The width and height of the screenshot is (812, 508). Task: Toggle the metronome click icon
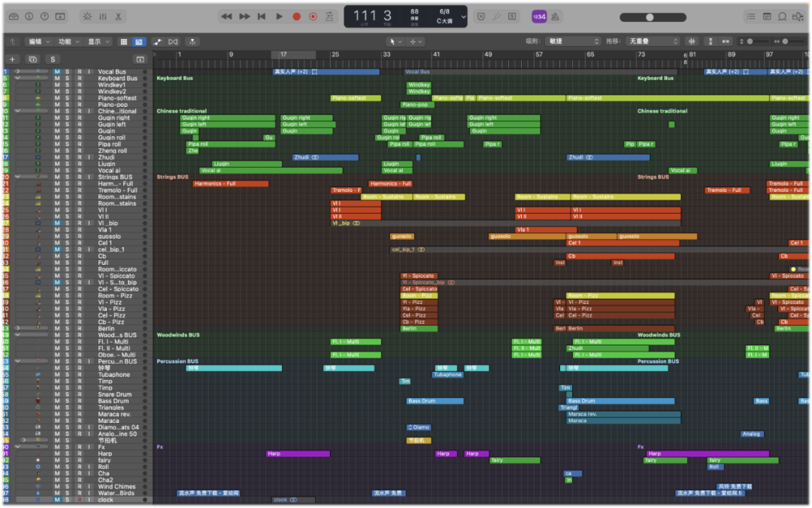tap(555, 17)
